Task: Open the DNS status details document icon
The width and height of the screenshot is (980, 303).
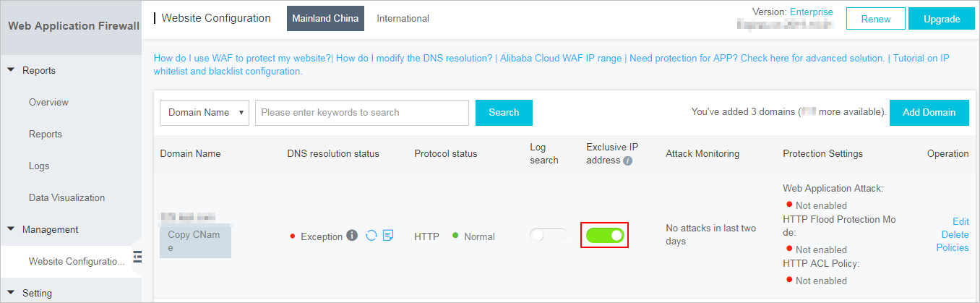Action: 388,236
